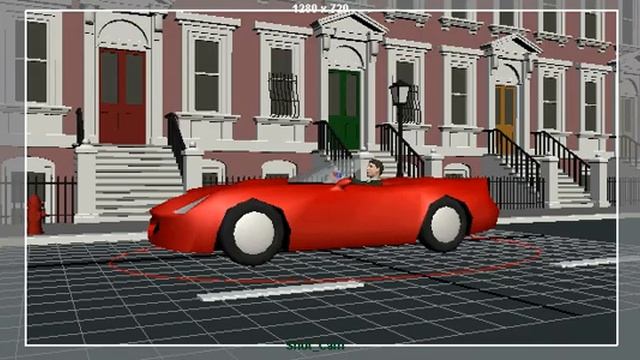Select the green front door
This screenshot has width=640, height=360.
point(344,109)
